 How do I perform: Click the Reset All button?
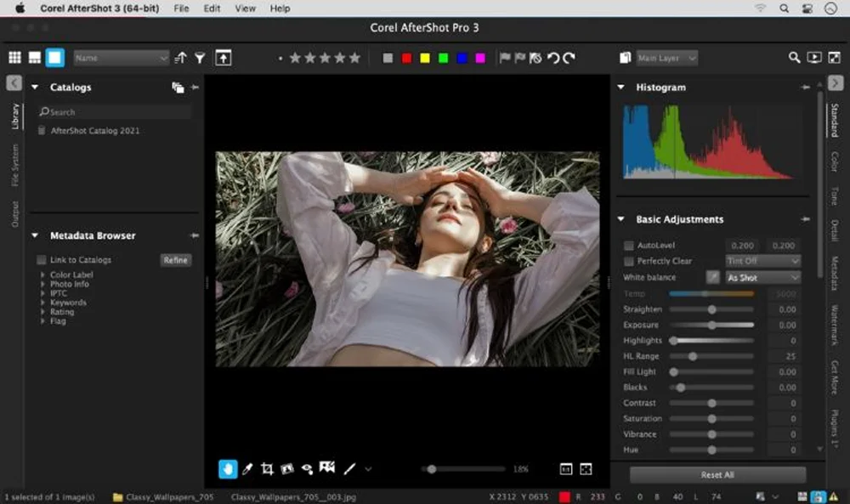[x=717, y=475]
